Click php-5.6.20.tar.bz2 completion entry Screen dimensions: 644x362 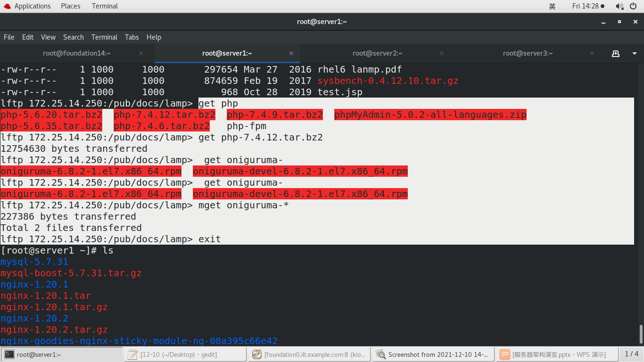[51, 115]
